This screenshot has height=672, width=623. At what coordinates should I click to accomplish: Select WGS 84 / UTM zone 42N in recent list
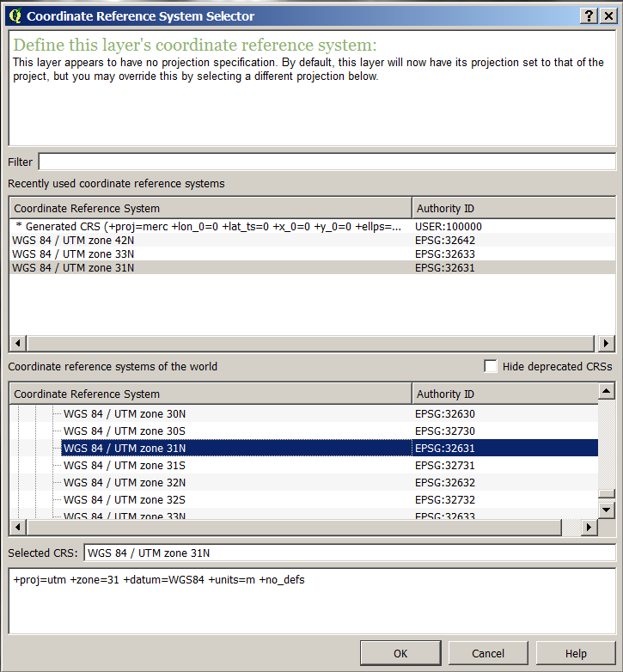pos(73,240)
